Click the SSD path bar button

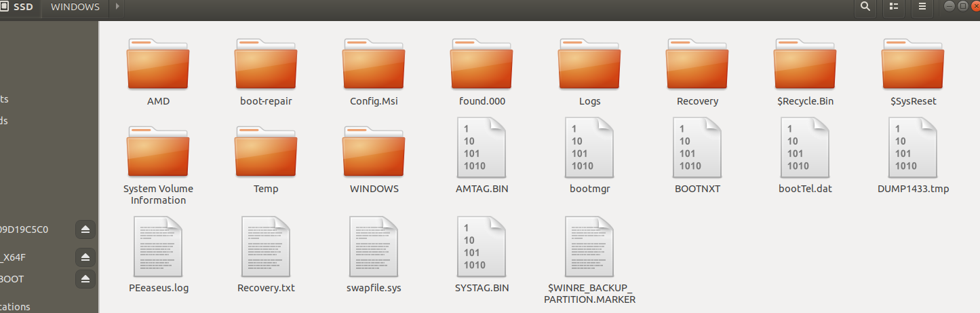19,7
